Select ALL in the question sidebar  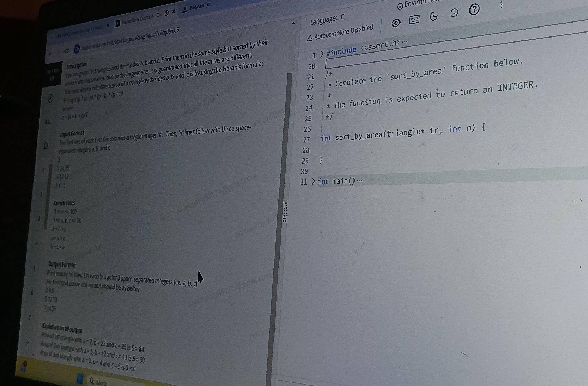tap(48, 122)
